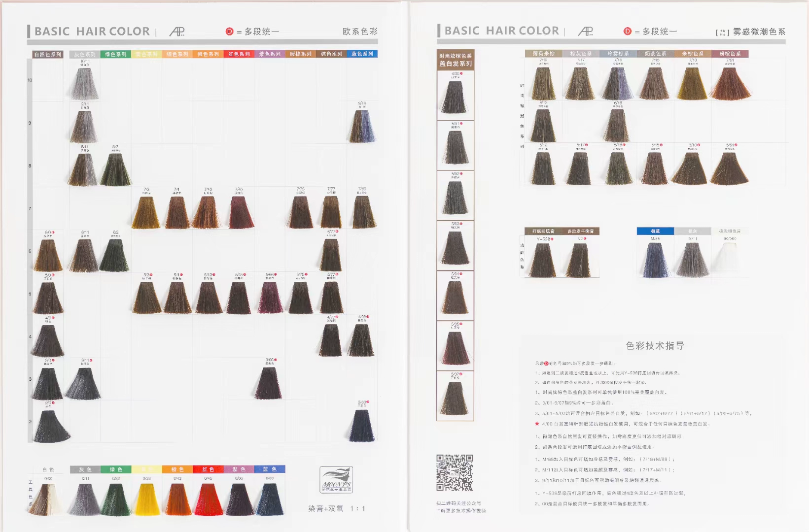Click the red D icon in left header
The width and height of the screenshot is (809, 532).
click(x=229, y=32)
